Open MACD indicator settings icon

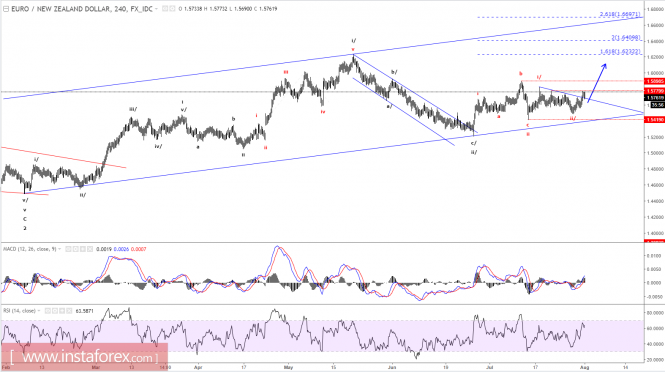(x=75, y=249)
